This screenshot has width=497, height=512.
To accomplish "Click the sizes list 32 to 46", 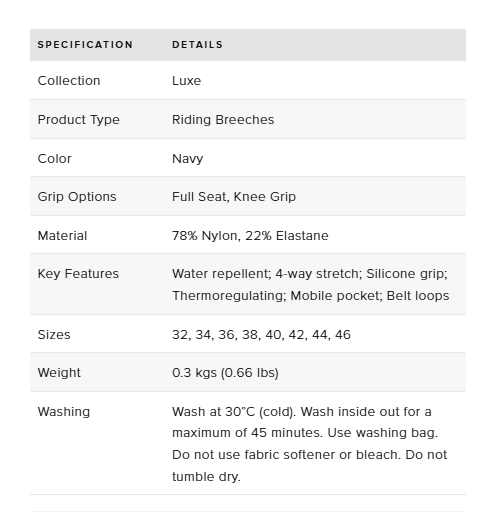I will click(x=261, y=335).
